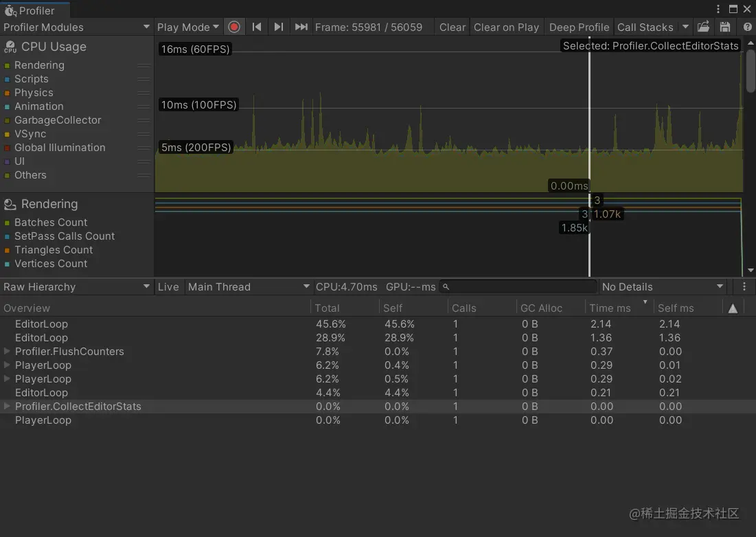Toggle Physics category color box
The width and height of the screenshot is (756, 537).
(8, 93)
